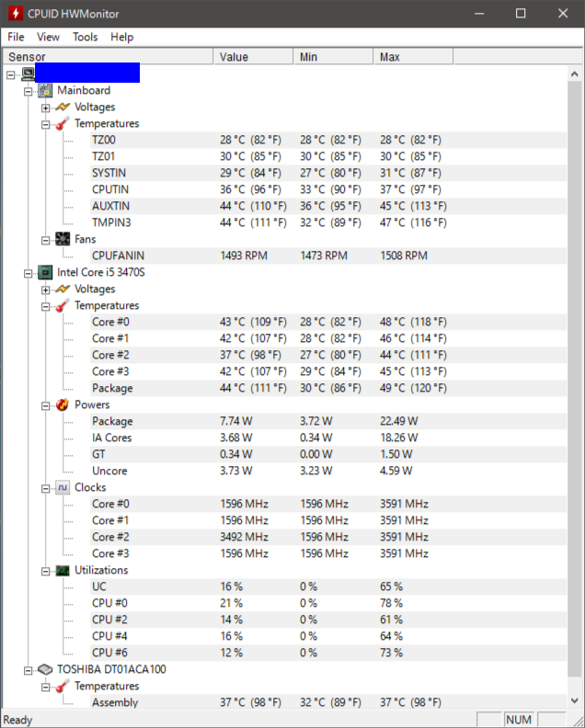Click the Ready status bar text

[17, 720]
